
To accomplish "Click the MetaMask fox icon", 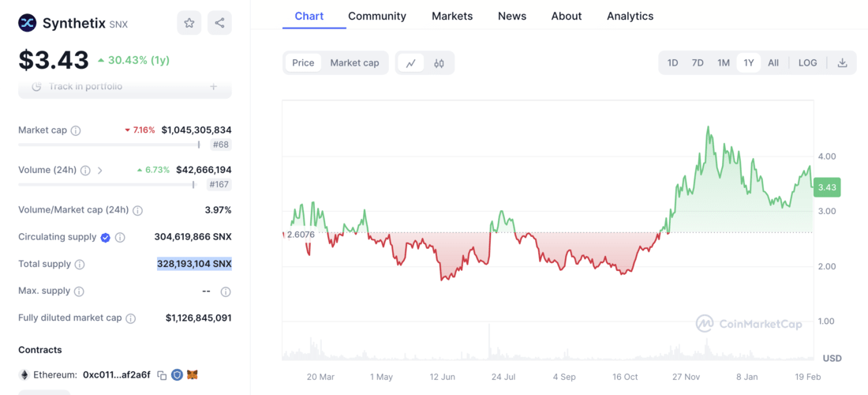I will (x=192, y=375).
